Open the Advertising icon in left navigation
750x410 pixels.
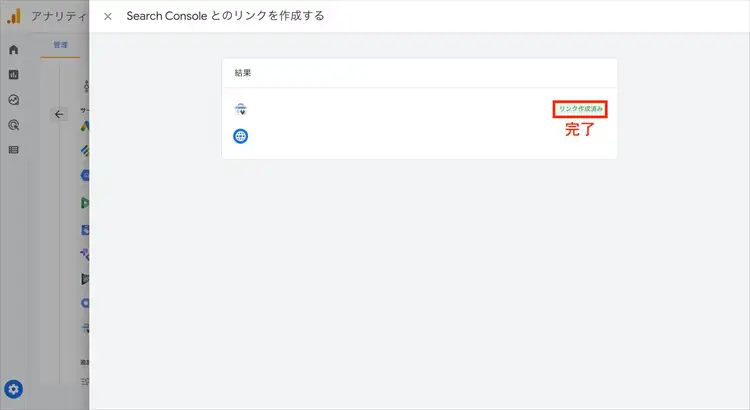point(14,125)
